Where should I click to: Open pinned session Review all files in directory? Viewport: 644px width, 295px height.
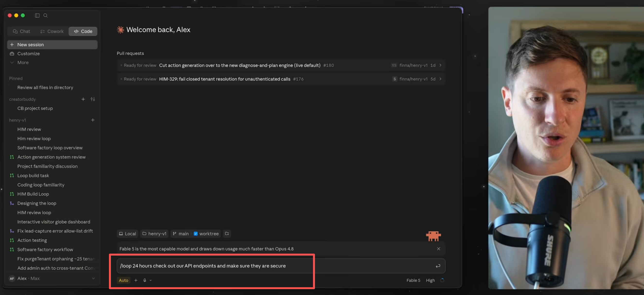point(45,88)
